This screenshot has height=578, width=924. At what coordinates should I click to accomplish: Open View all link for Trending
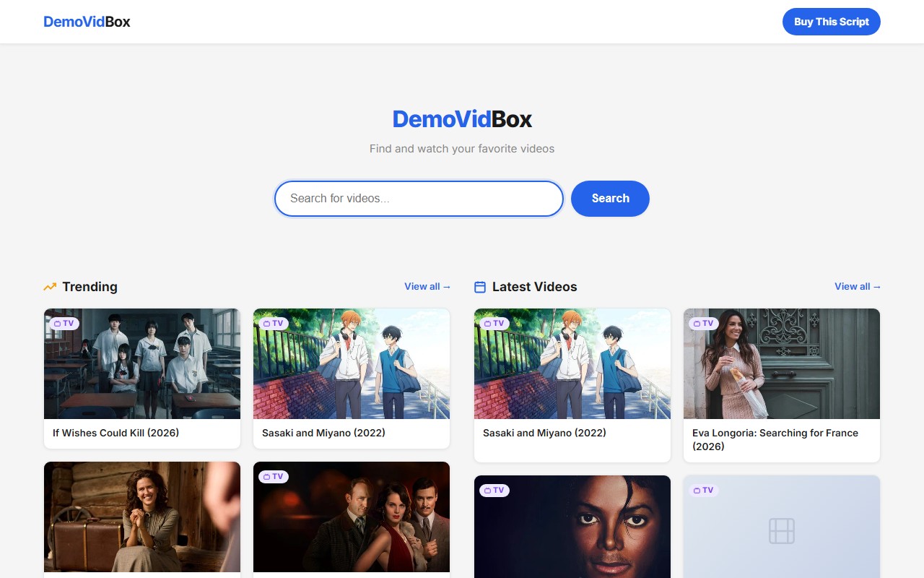click(427, 286)
